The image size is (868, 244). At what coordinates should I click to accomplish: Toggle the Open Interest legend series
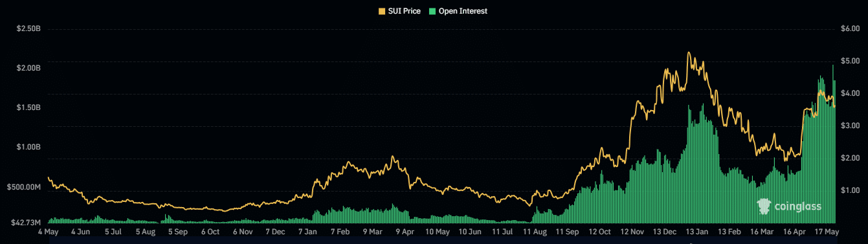click(x=458, y=11)
